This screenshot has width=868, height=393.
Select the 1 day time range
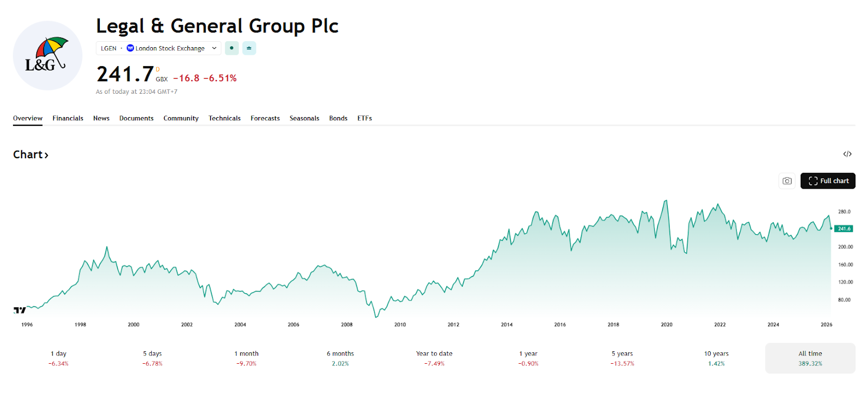(59, 358)
